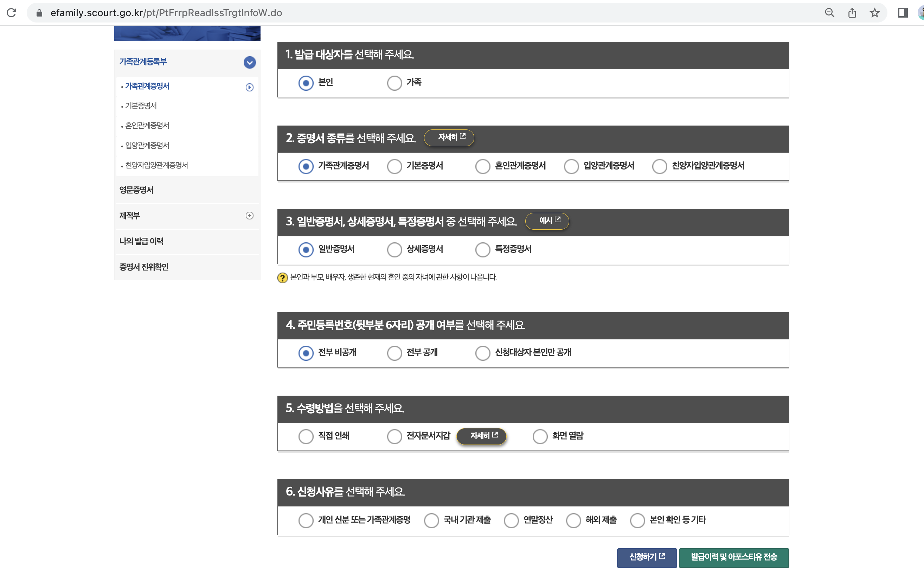Bookmark this page with star icon
Image resolution: width=924 pixels, height=581 pixels.
point(874,13)
